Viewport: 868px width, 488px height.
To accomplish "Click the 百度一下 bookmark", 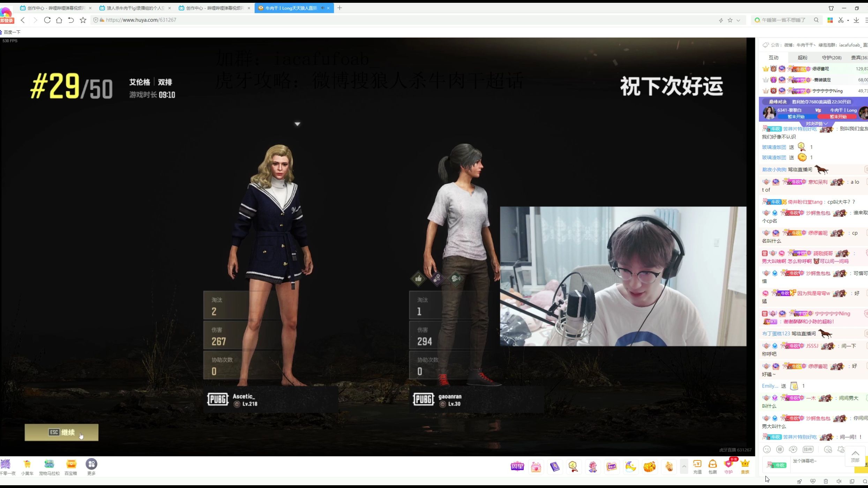I will pyautogui.click(x=10, y=32).
